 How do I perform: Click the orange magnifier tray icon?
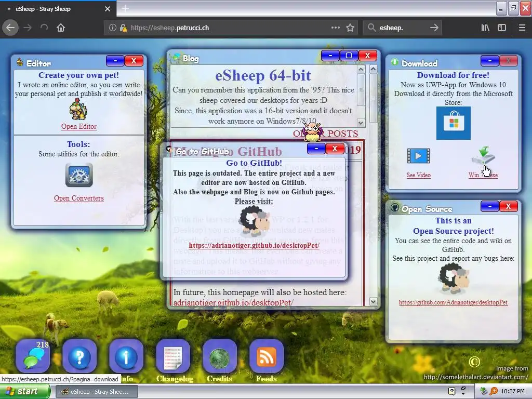point(494,392)
